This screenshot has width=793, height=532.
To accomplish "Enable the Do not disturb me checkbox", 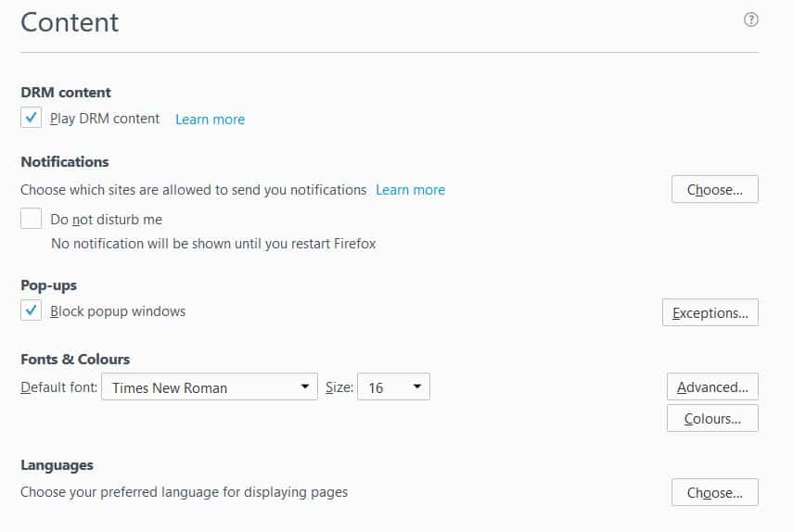I will 32,220.
